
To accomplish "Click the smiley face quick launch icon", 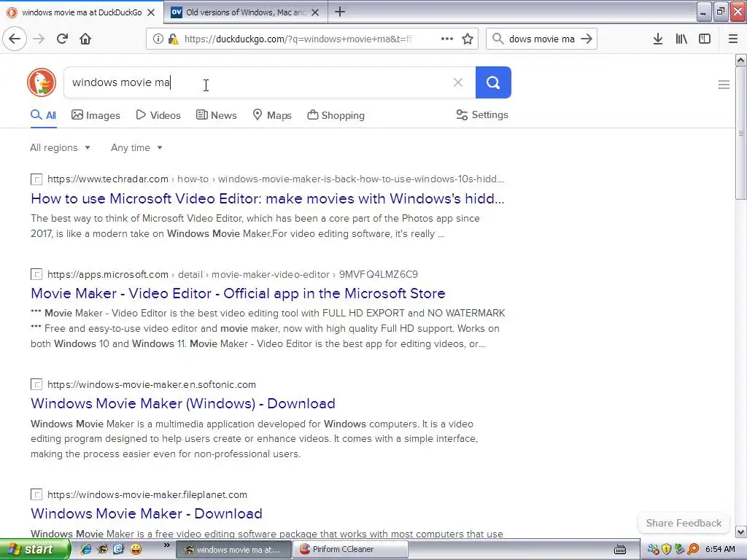I will click(x=136, y=549).
